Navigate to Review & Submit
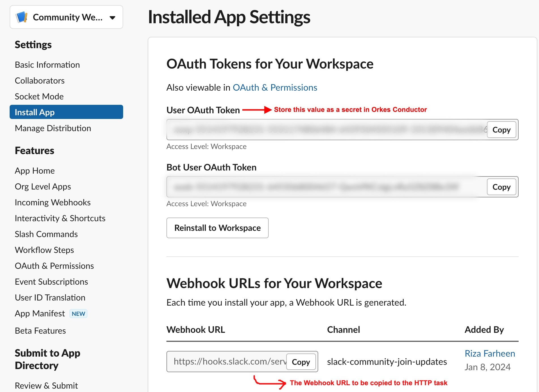 point(46,385)
